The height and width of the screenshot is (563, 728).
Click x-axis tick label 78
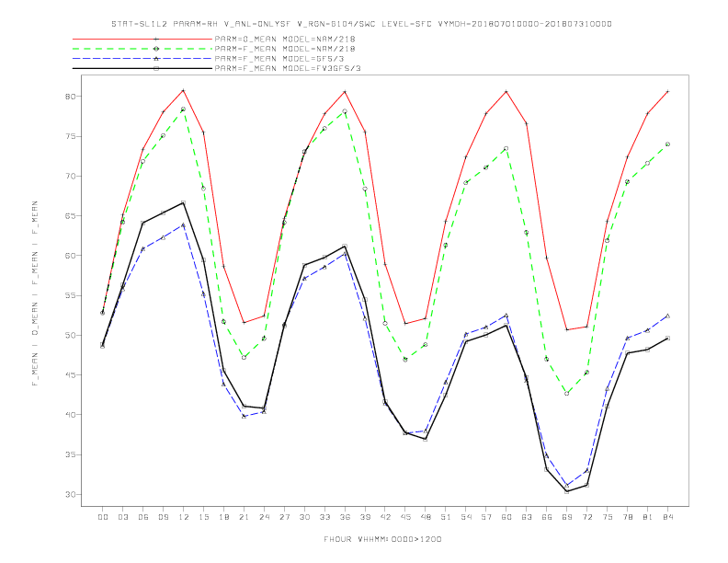coord(628,517)
